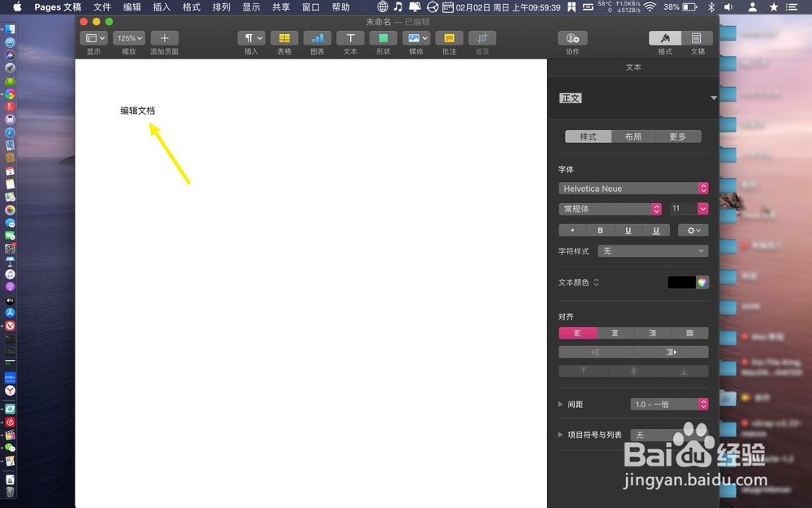The image size is (812, 508).
Task: Insert a table from the 表格 toolbar icon
Action: click(x=284, y=38)
